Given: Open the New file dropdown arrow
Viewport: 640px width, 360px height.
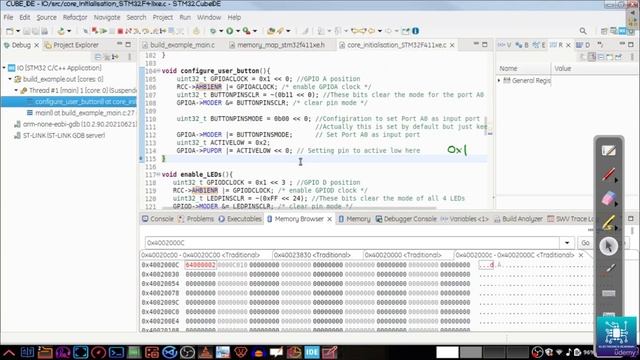Looking at the screenshot, I should click(18, 31).
